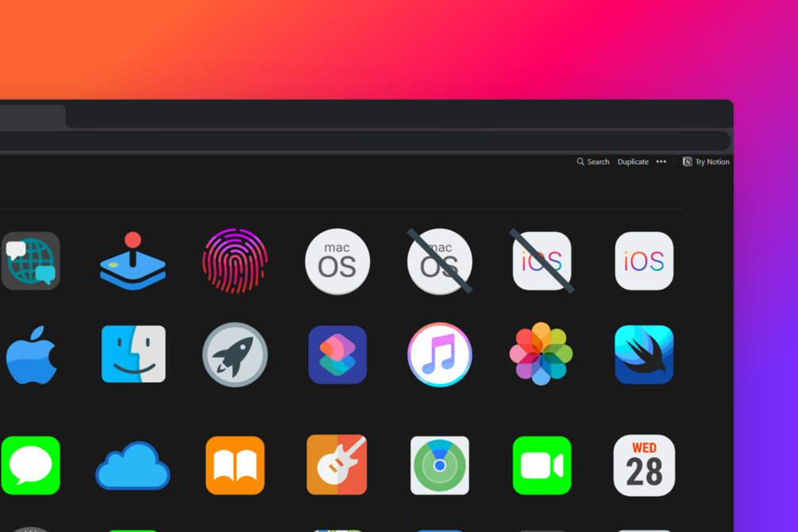Image resolution: width=798 pixels, height=532 pixels.
Task: Click the iTunes music note icon
Action: [440, 355]
